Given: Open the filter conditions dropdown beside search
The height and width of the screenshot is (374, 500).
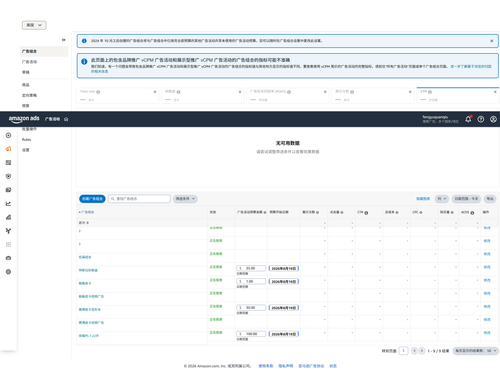Looking at the screenshot, I should point(185,199).
